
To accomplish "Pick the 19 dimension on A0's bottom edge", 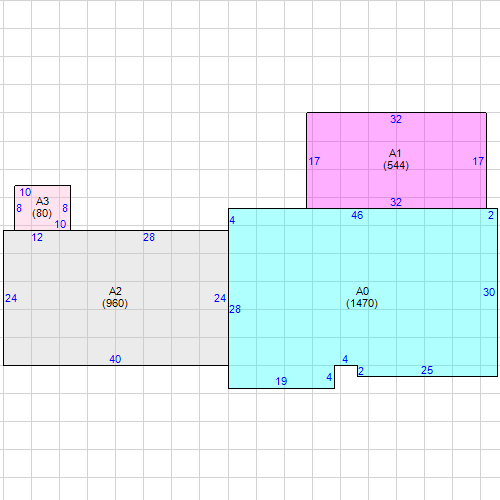I will (281, 381).
